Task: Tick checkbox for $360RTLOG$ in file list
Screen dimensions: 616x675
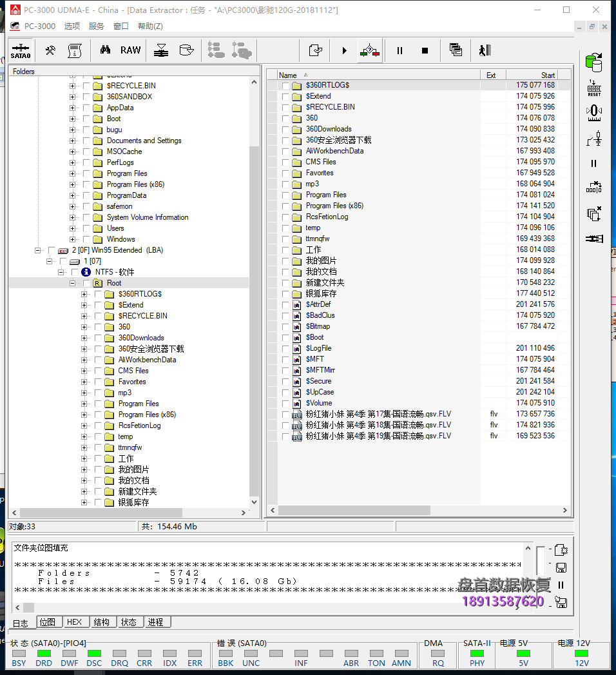Action: pyautogui.click(x=285, y=86)
